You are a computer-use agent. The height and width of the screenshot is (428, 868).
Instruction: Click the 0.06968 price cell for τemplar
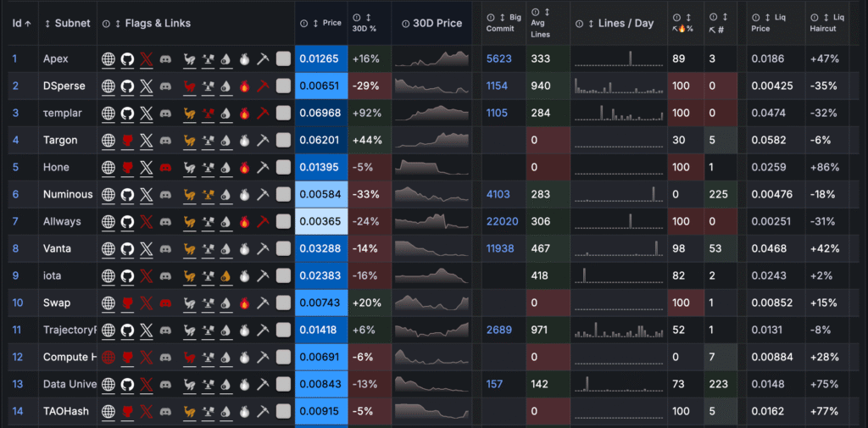pyautogui.click(x=320, y=113)
